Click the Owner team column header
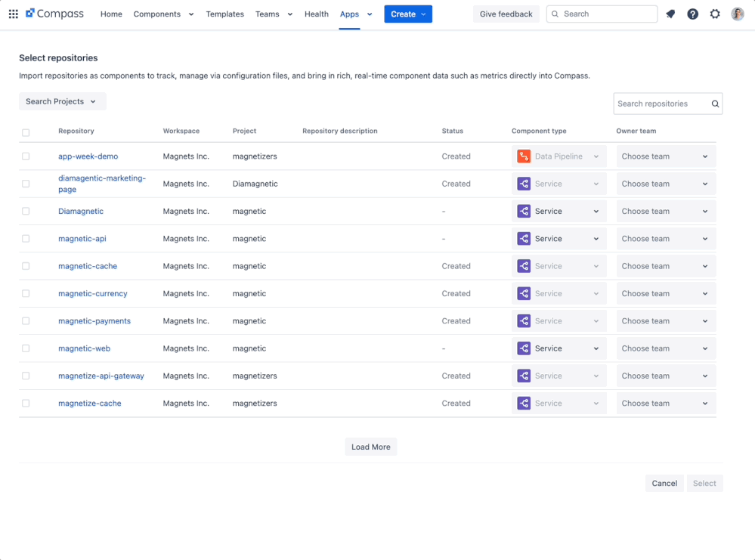The image size is (755, 560). click(x=636, y=131)
